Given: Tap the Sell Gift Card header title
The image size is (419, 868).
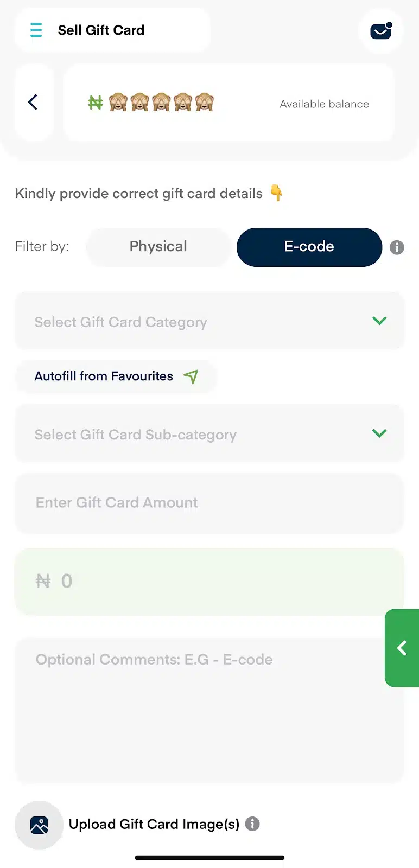Looking at the screenshot, I should tap(101, 30).
